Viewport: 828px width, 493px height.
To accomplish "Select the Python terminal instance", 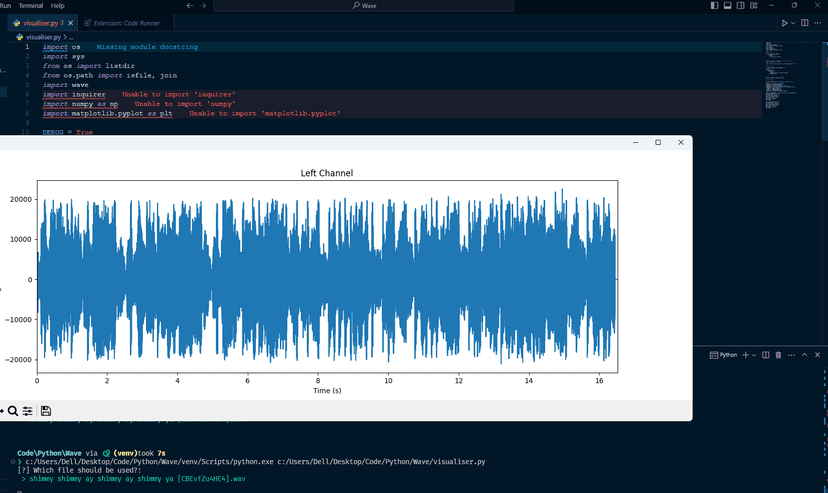I will click(x=723, y=355).
